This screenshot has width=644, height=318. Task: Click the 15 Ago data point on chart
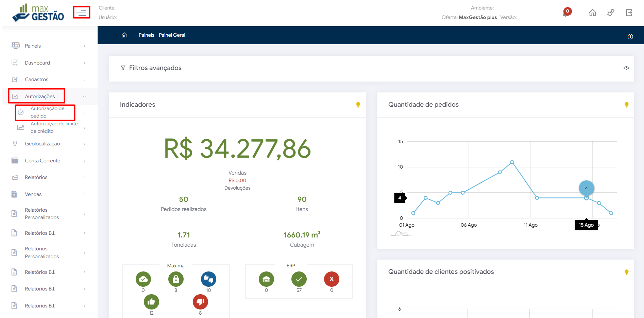[x=586, y=198]
